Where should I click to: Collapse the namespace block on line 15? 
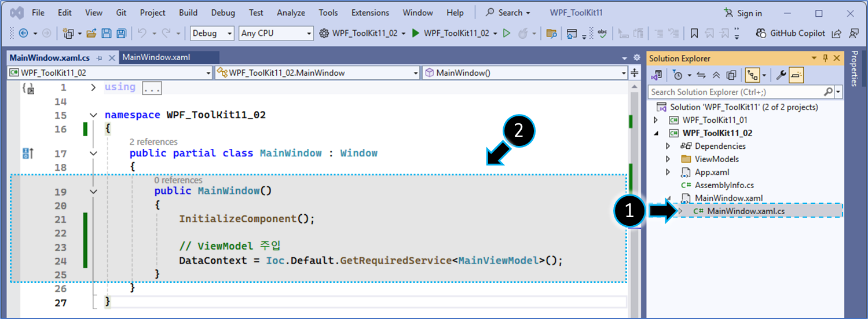93,115
